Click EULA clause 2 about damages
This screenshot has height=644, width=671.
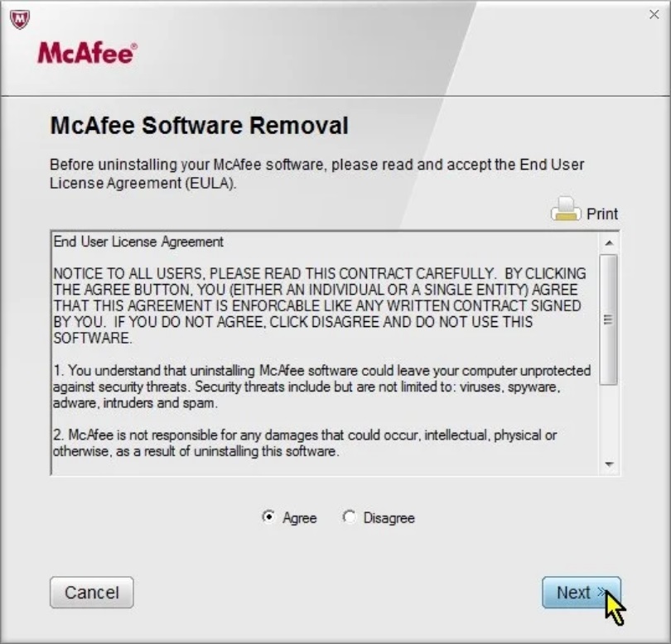point(305,443)
